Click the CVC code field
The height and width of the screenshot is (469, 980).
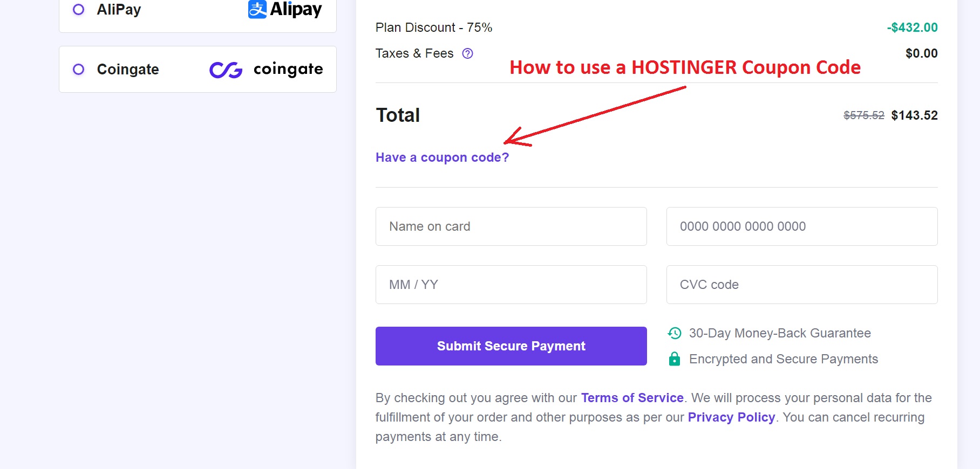tap(802, 285)
